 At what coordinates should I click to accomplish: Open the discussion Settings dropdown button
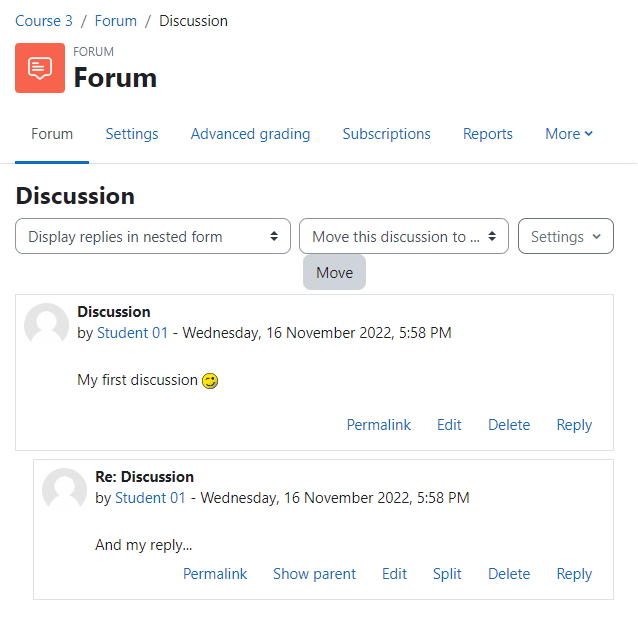pyautogui.click(x=566, y=236)
